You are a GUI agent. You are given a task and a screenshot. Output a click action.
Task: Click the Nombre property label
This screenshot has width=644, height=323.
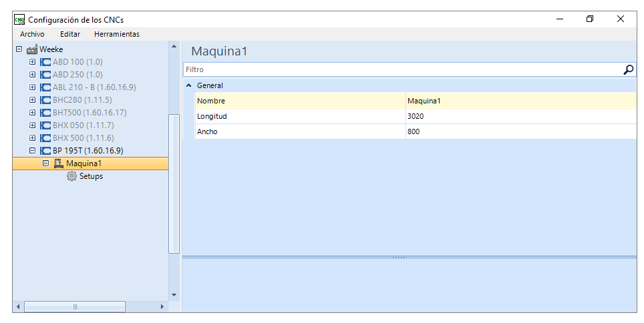(x=211, y=101)
